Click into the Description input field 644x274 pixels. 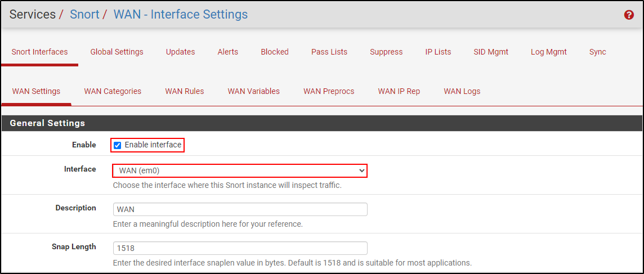(240, 209)
